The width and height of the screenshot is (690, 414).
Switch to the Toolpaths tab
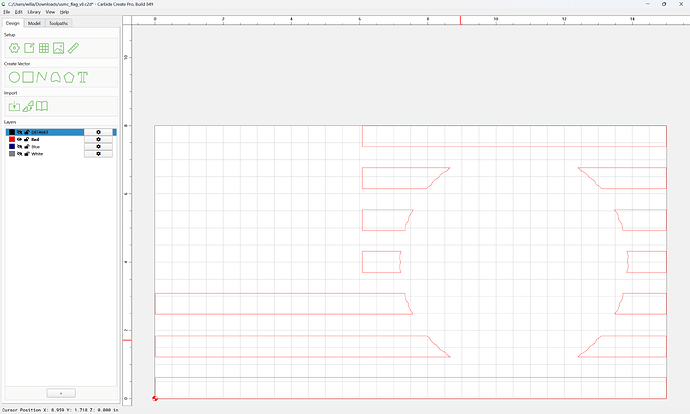click(x=58, y=23)
